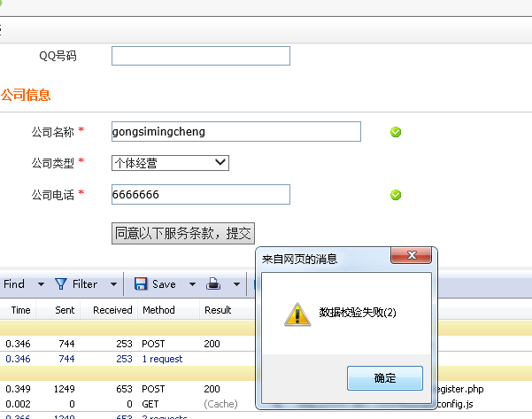Expand the Save dropdown arrow

tap(192, 284)
